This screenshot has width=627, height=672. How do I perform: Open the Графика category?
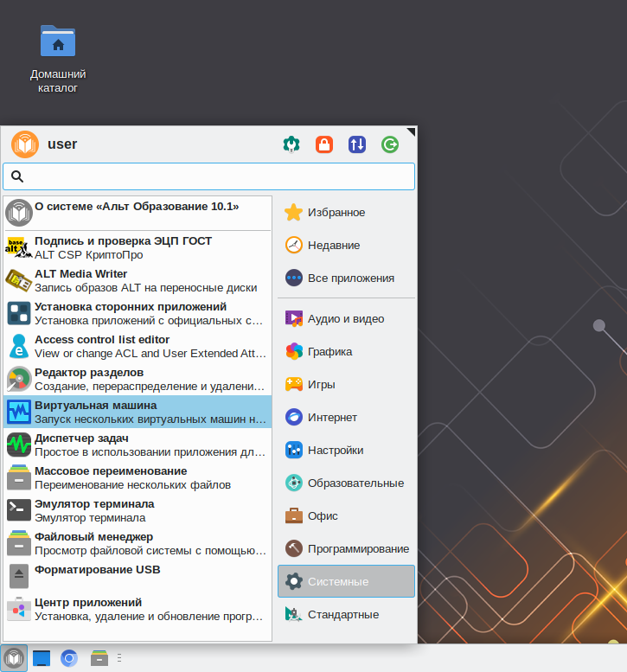click(346, 352)
